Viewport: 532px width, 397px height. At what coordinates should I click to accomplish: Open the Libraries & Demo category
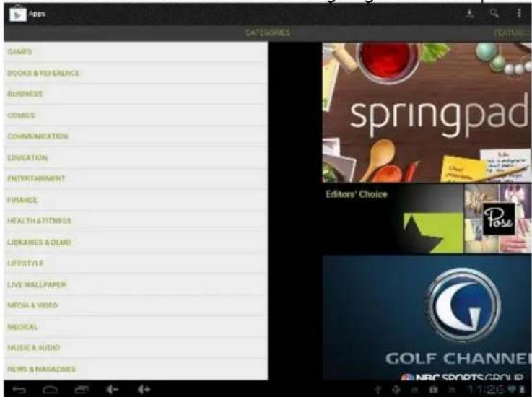coord(136,243)
